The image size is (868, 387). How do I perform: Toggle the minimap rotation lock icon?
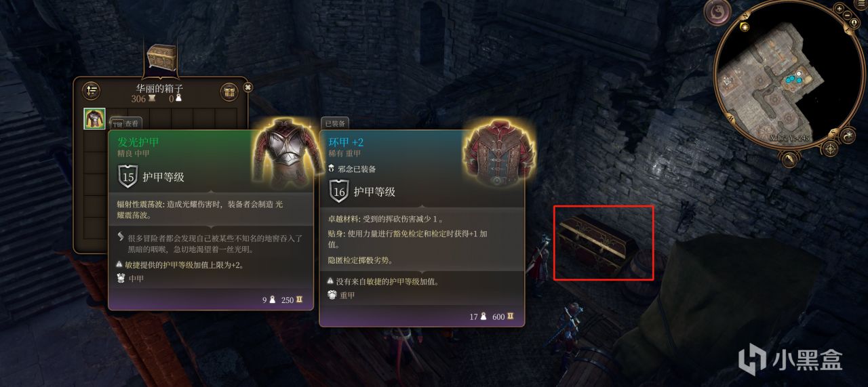[x=855, y=23]
